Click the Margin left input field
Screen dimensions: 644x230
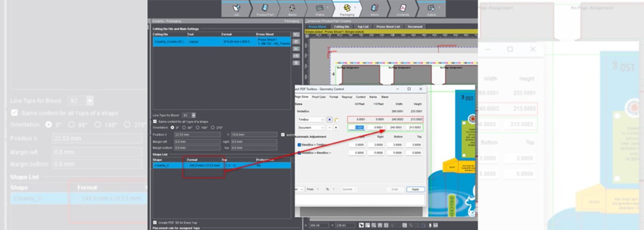[x=197, y=142]
